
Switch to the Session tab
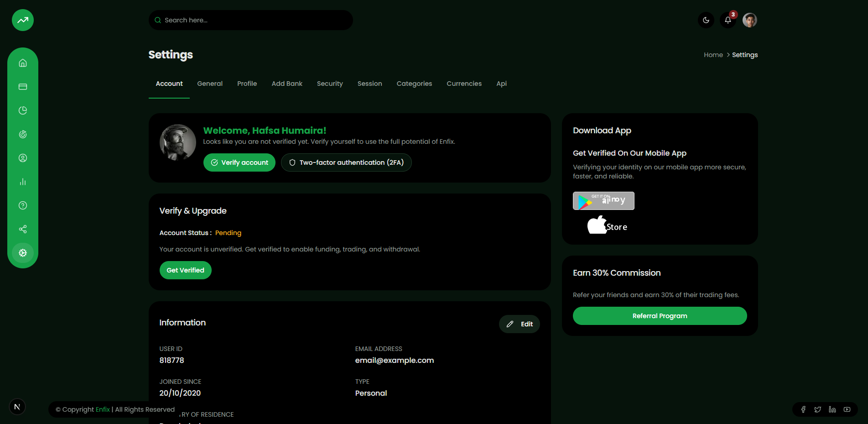tap(370, 84)
